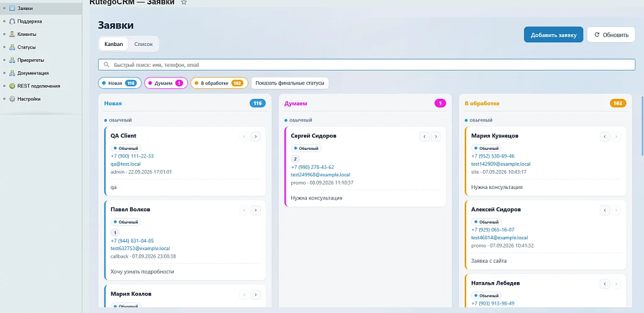Move Мария Кузнецов card to next status
The height and width of the screenshot is (313, 644).
[616, 137]
